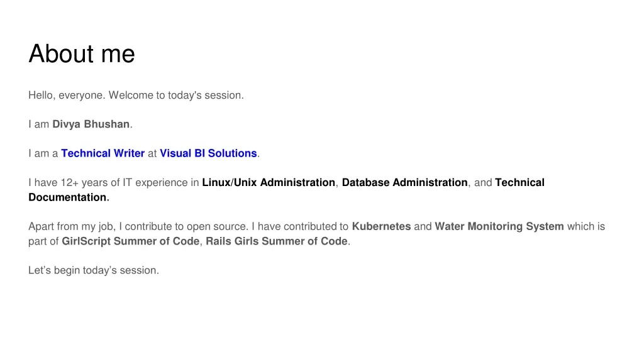
Task: Click the I am a phrase before Technical Writer
Action: 43,153
